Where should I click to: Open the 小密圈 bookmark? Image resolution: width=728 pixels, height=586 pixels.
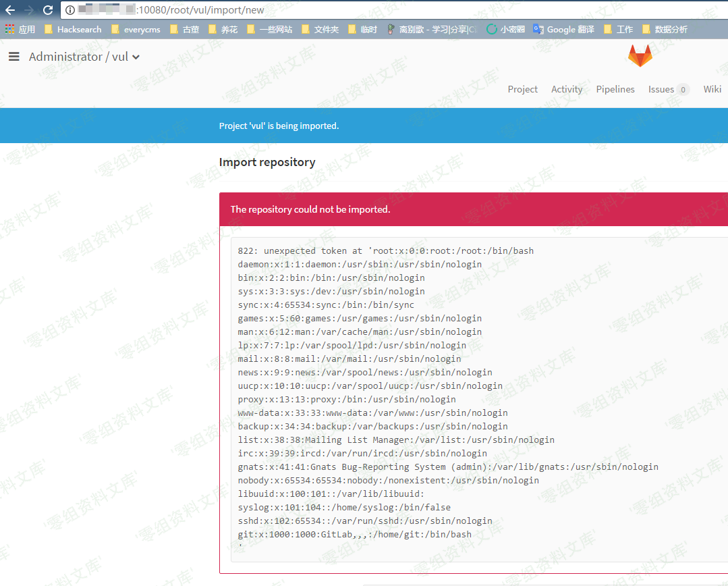point(505,30)
